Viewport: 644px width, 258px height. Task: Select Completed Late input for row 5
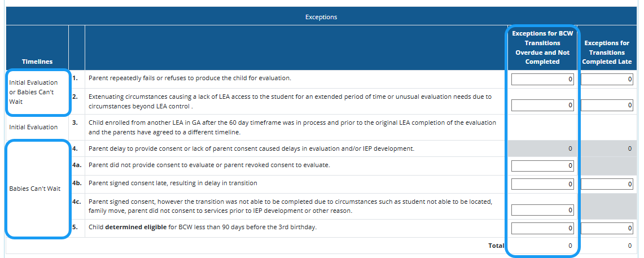(x=607, y=229)
